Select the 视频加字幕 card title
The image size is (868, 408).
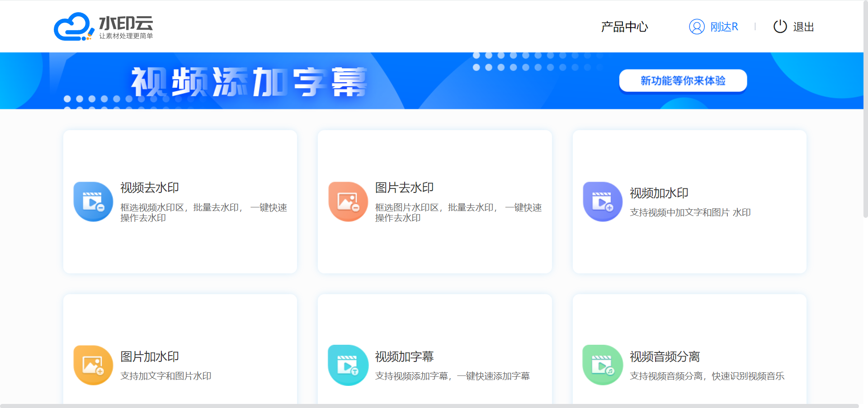pyautogui.click(x=404, y=356)
